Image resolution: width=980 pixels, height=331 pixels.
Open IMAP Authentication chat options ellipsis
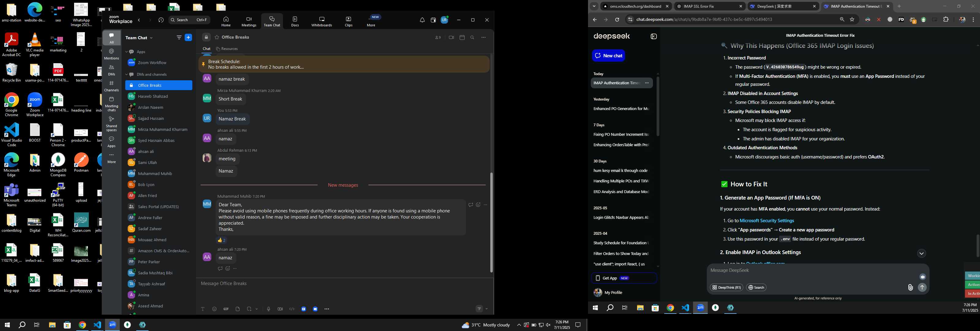[646, 83]
